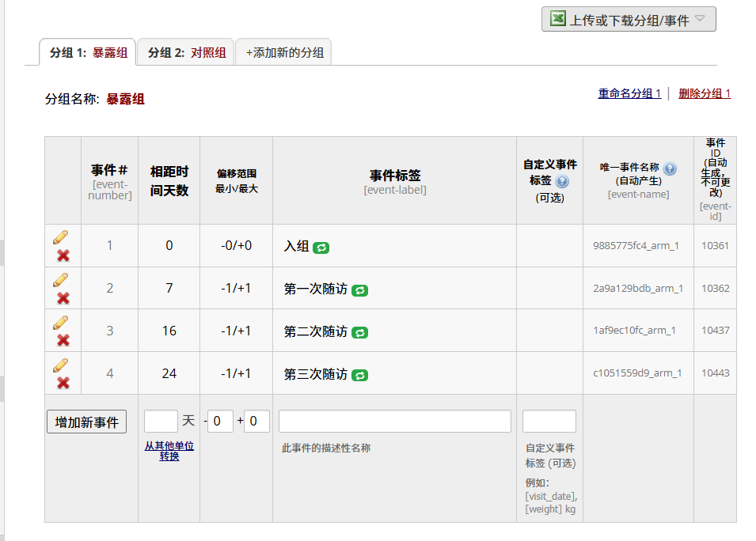Viewport: 756px width, 541px height.
Task: Select the event name 9885775fc4_arm_1
Action: click(636, 246)
